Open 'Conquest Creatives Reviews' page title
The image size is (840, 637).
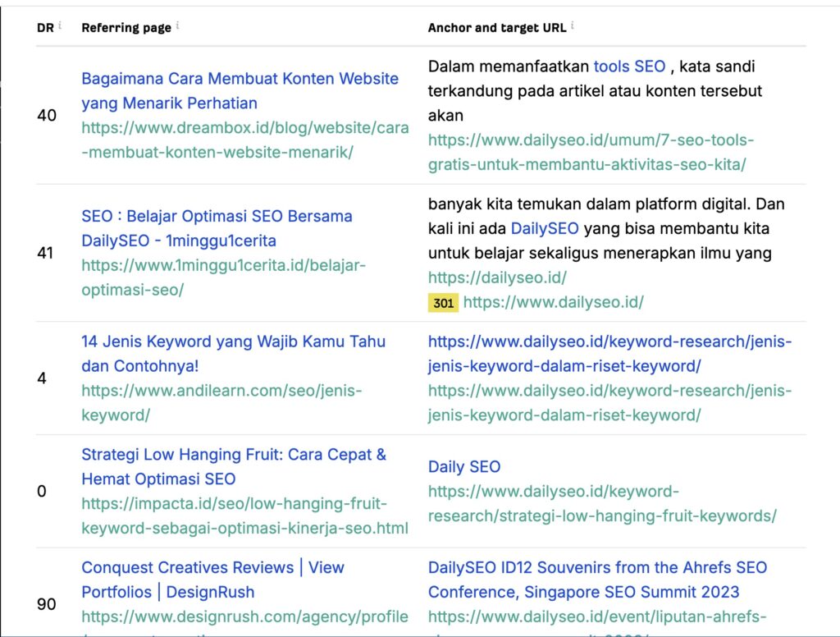point(212,580)
